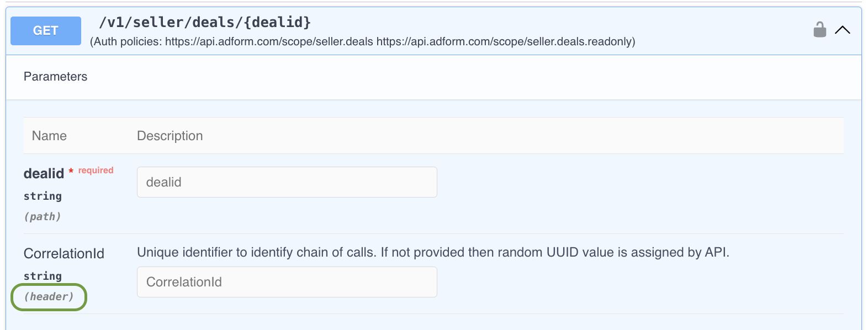Focus the dealid input field
Screen dimensions: 868x330
[x=287, y=182]
